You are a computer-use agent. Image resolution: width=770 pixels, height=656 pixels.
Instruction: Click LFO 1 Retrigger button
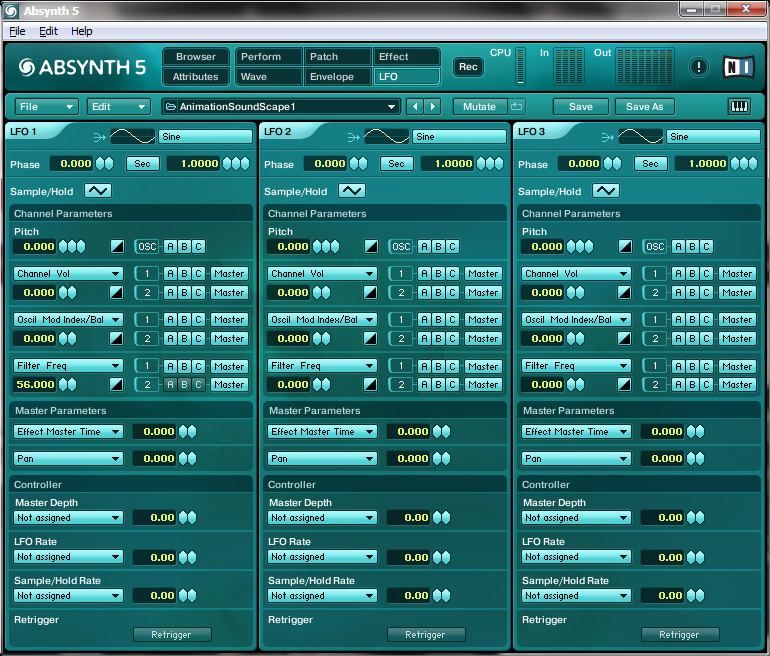(x=171, y=634)
